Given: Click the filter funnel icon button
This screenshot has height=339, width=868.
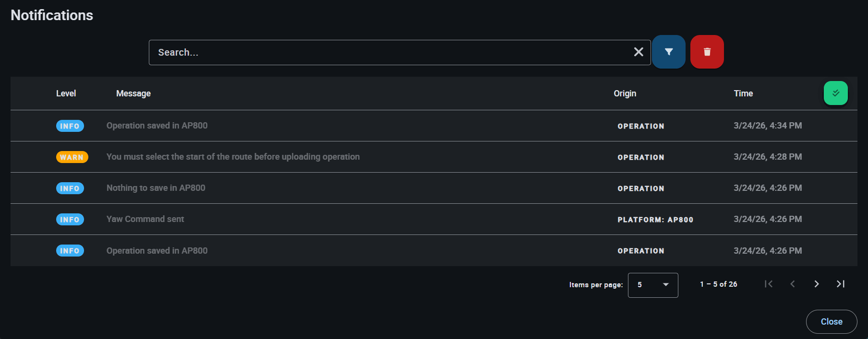Looking at the screenshot, I should click(668, 52).
